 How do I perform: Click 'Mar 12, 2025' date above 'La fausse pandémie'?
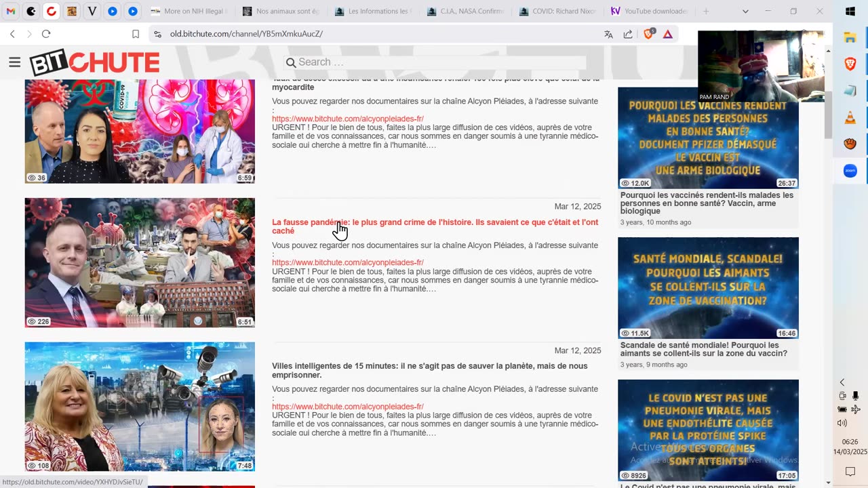click(578, 207)
